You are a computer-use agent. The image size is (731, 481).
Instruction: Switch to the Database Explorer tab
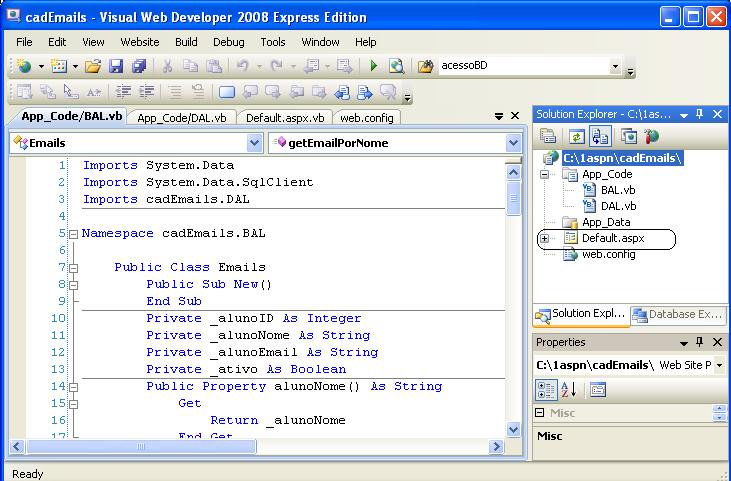[x=679, y=315]
